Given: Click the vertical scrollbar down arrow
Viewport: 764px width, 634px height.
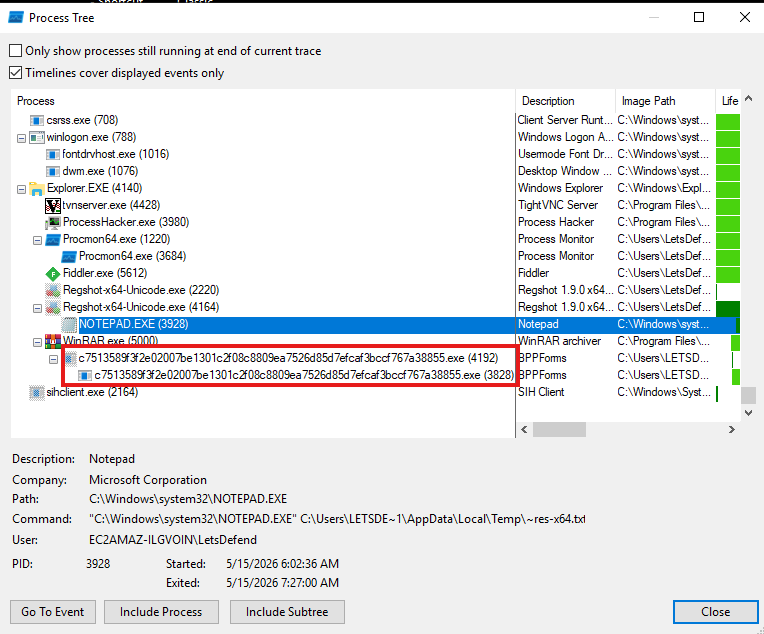Looking at the screenshot, I should point(748,413).
